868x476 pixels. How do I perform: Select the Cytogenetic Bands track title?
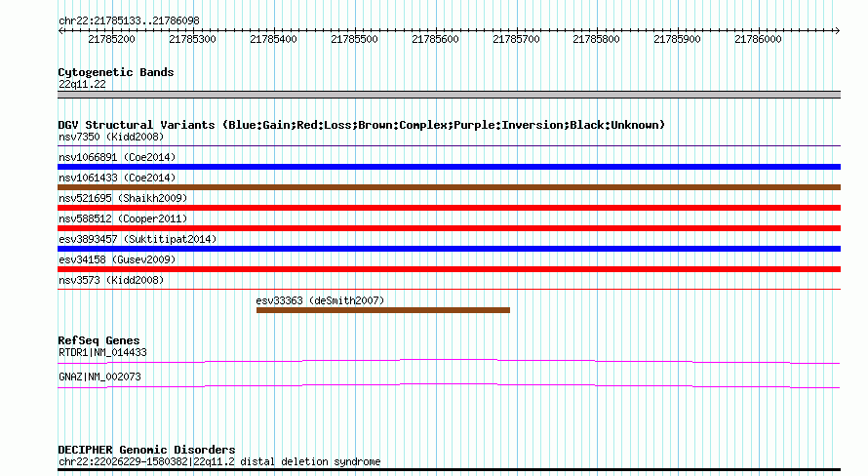(x=116, y=72)
